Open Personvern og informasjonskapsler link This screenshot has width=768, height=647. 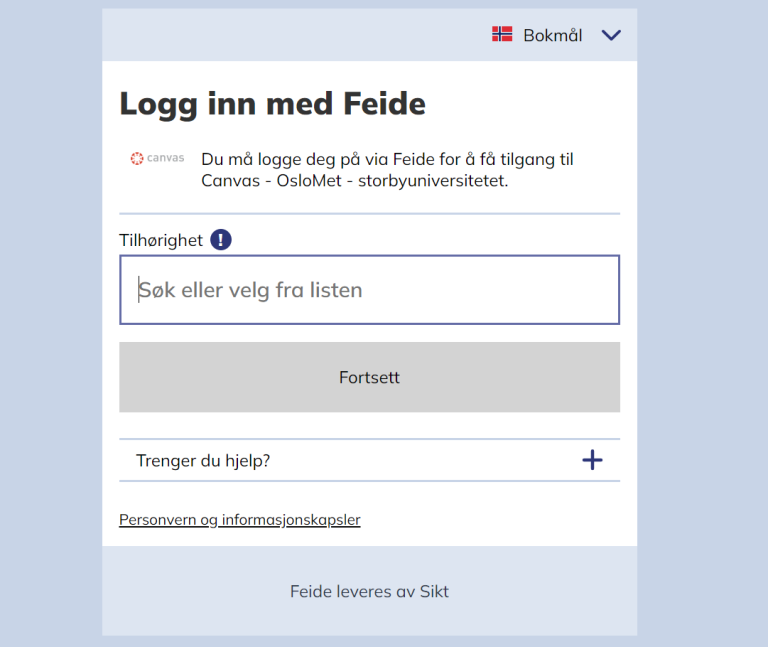click(239, 520)
